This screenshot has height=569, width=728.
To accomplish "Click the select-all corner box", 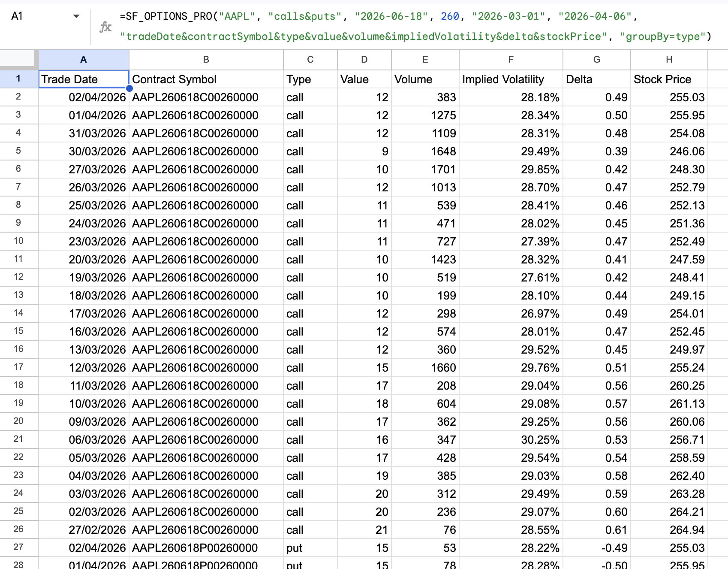I will [17, 59].
